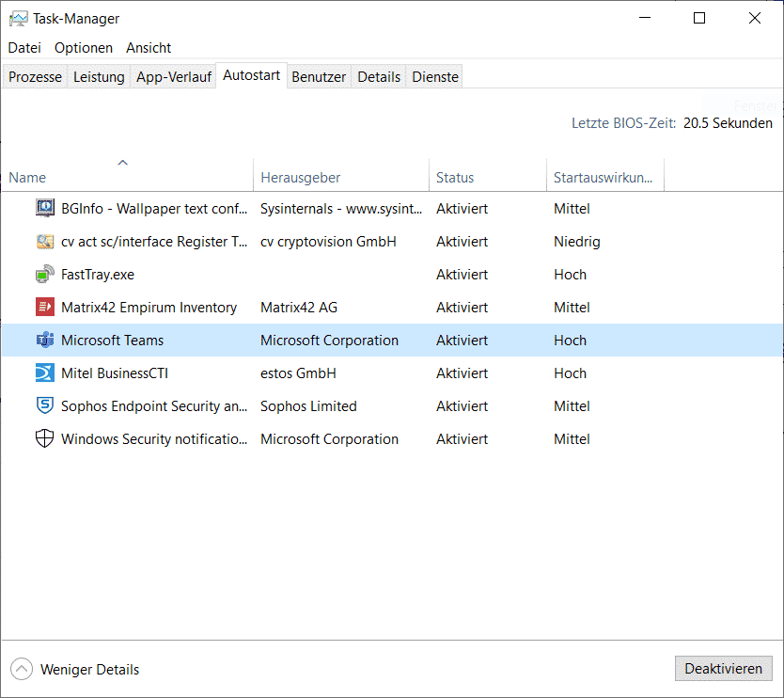Click the BGInfo wallpaper app icon
Viewport: 784px width, 698px height.
[45, 208]
